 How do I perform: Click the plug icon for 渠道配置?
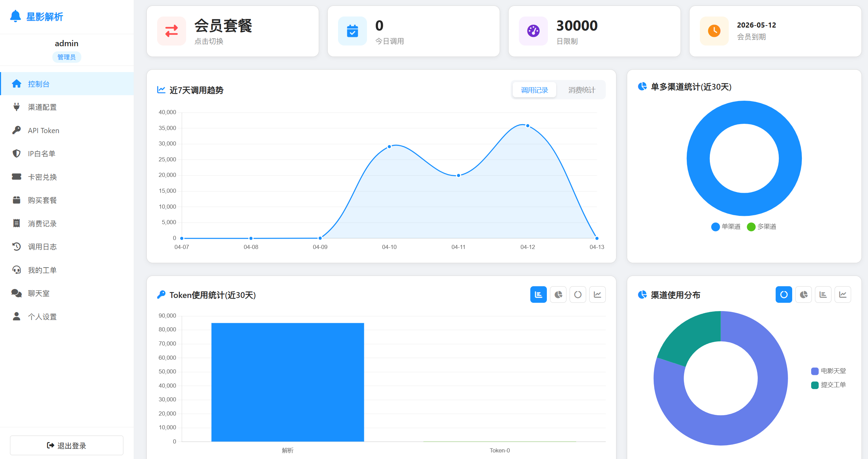tap(17, 107)
